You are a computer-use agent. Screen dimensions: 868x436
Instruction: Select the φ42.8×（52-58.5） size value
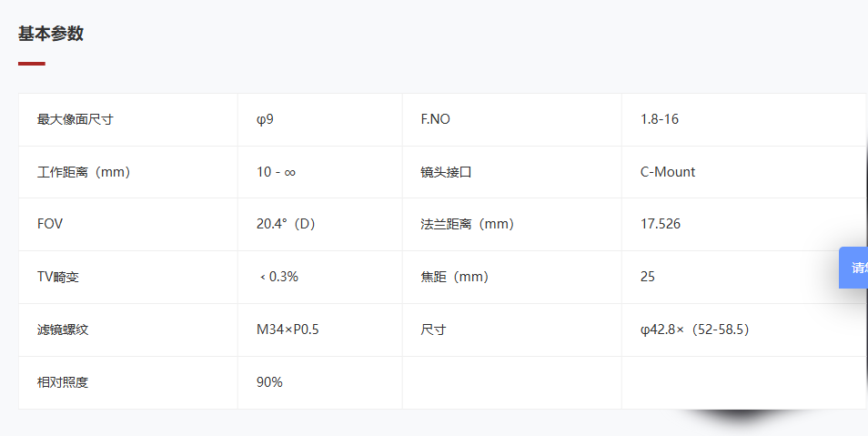coord(695,330)
